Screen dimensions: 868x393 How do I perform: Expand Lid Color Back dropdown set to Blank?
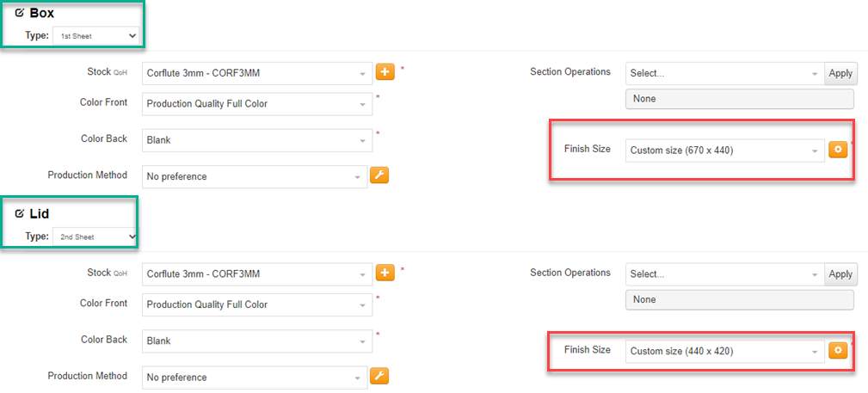click(x=256, y=341)
